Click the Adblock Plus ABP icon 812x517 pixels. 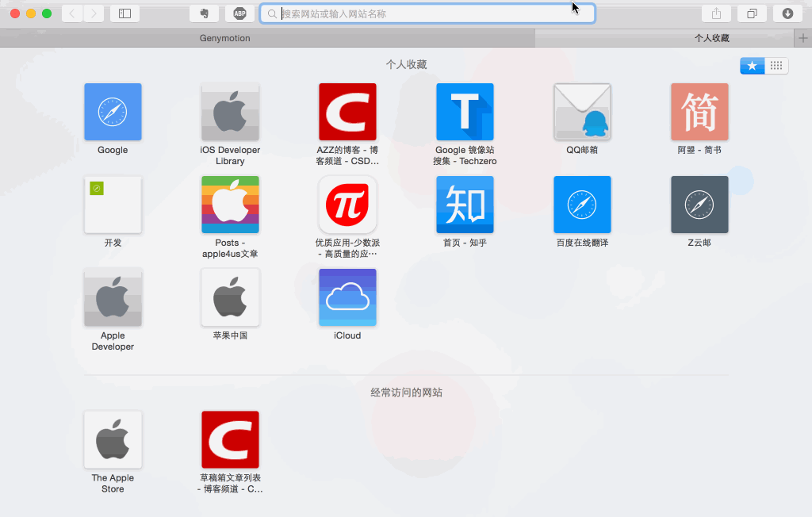(x=239, y=13)
